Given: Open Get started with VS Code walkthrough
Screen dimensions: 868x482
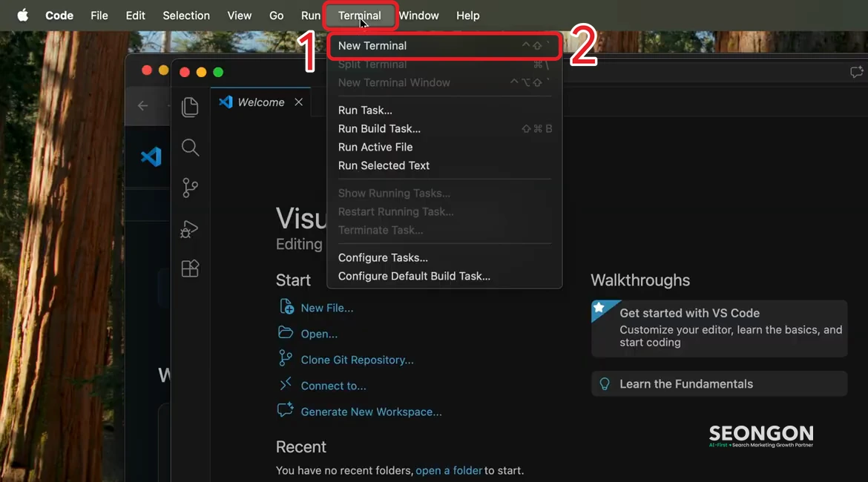Looking at the screenshot, I should [x=719, y=329].
